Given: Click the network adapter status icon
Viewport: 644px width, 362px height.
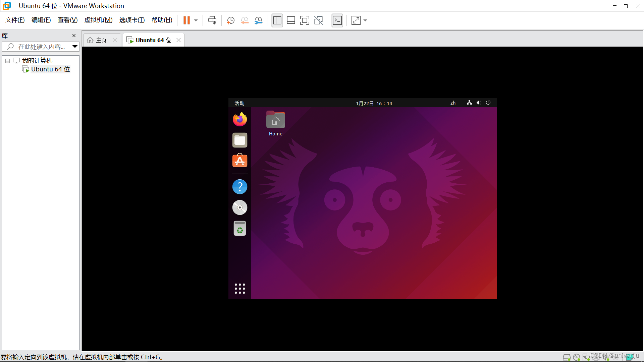Looking at the screenshot, I should 586,357.
